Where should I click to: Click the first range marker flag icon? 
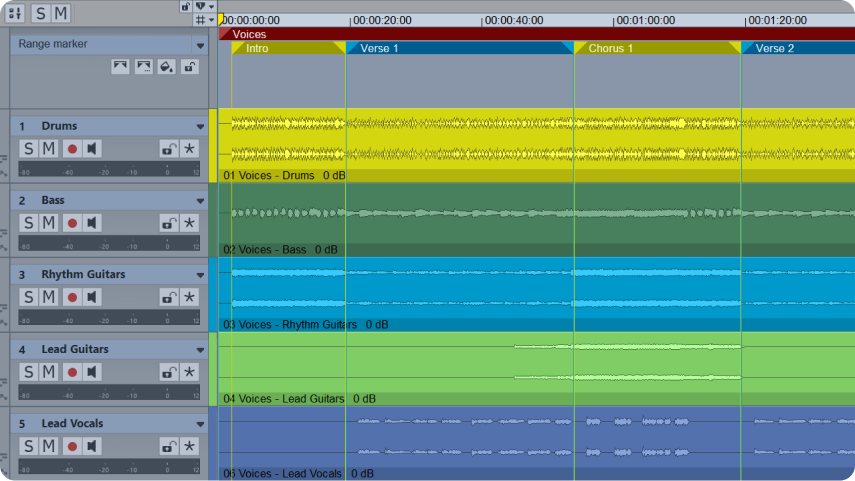[120, 67]
